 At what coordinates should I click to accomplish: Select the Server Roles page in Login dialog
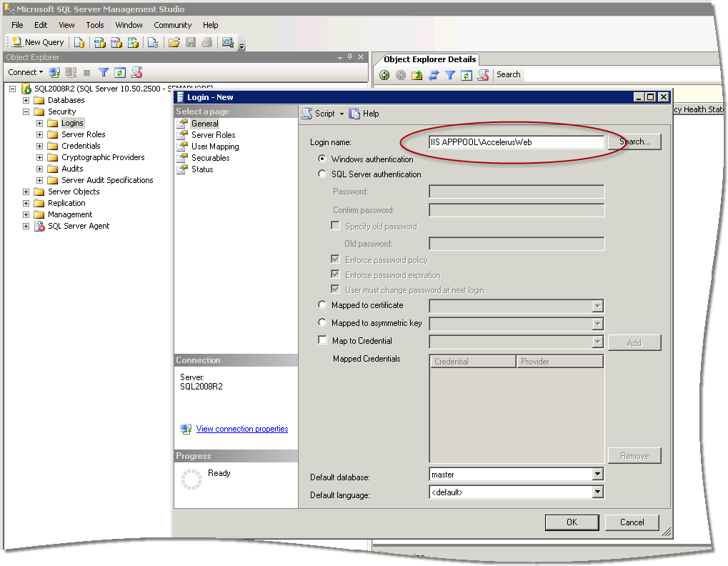pyautogui.click(x=213, y=135)
